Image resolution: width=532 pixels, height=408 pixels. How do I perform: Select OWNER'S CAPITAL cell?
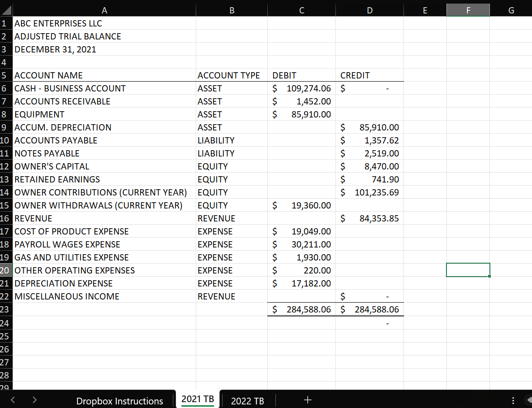coord(104,166)
